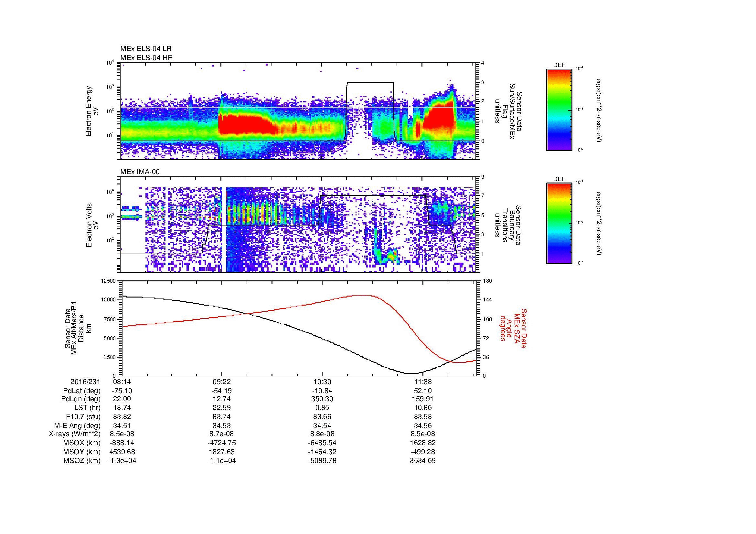Select the IMA panel DEF color bar
Viewport: 756px width, 534px height.
[x=559, y=224]
